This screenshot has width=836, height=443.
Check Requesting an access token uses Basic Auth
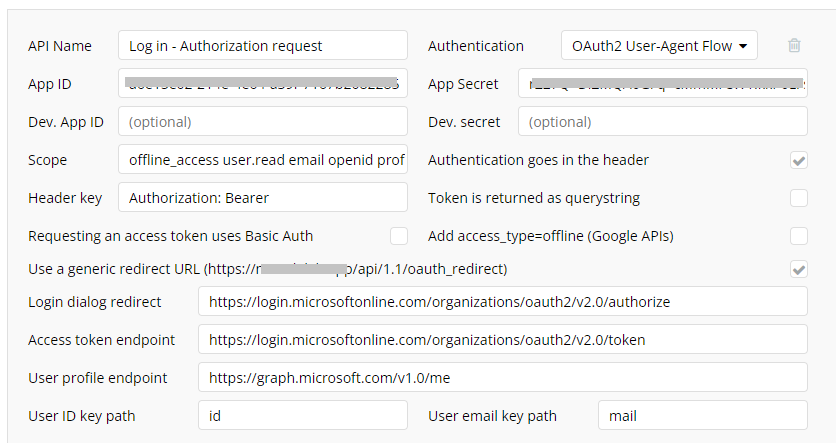pos(399,236)
